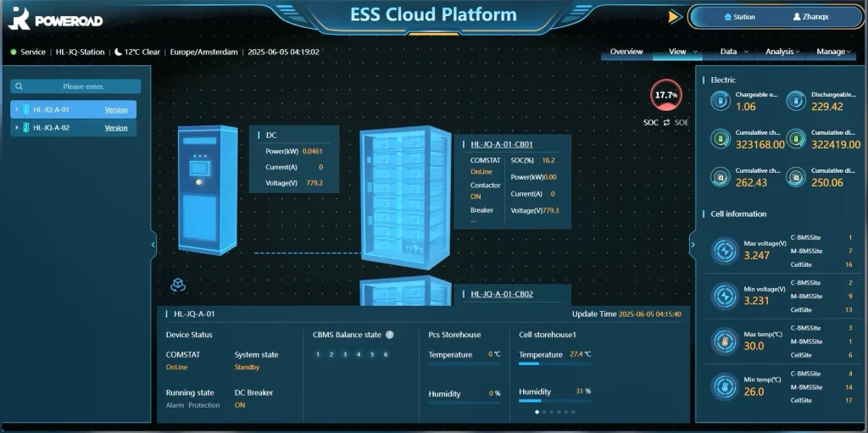This screenshot has width=868, height=433.
Task: Click the Max temp thermometer icon
Action: point(725,341)
